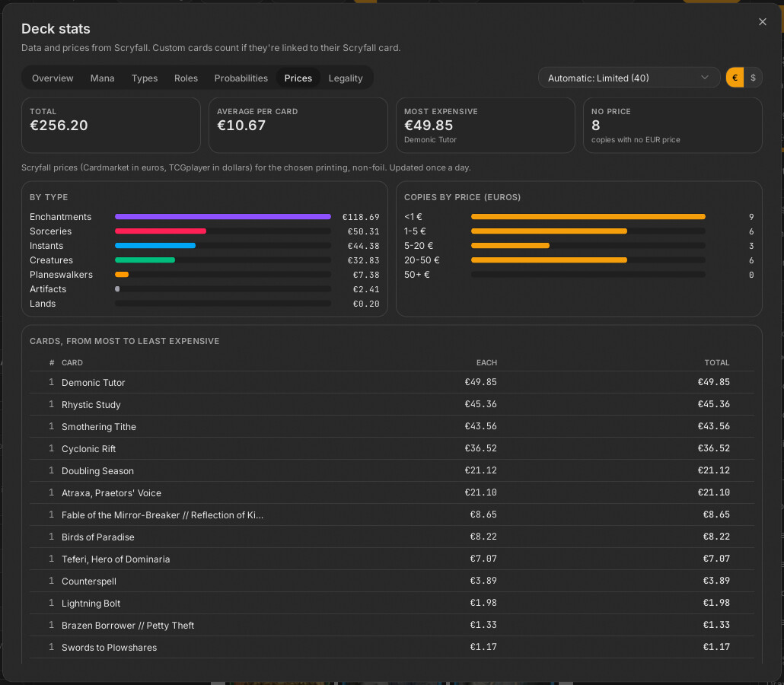Click the 5-20 € copies bar

click(x=510, y=246)
